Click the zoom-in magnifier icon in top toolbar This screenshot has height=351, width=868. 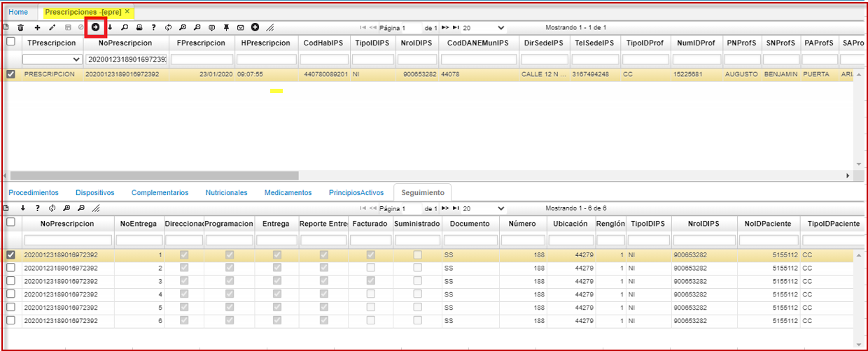point(183,27)
